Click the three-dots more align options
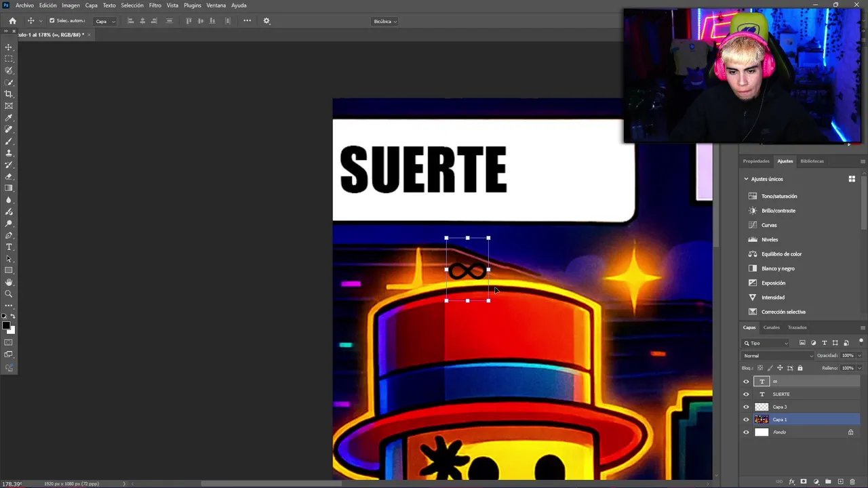This screenshot has height=488, width=868. pyautogui.click(x=247, y=21)
